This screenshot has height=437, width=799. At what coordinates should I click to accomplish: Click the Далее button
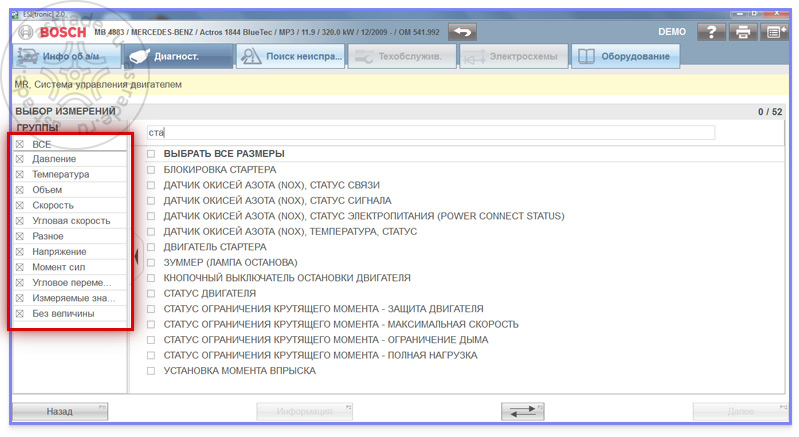tap(740, 411)
